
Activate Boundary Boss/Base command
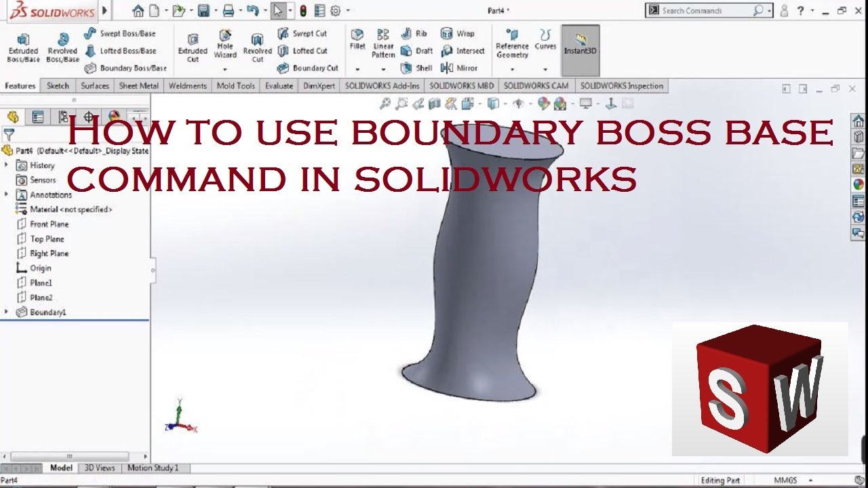[x=125, y=68]
